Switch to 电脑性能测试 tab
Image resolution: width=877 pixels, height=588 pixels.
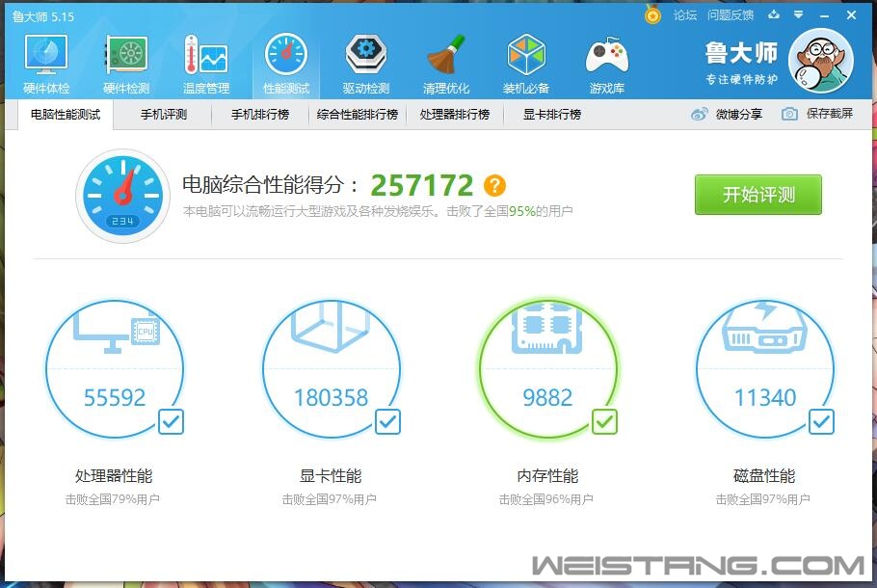[x=66, y=115]
